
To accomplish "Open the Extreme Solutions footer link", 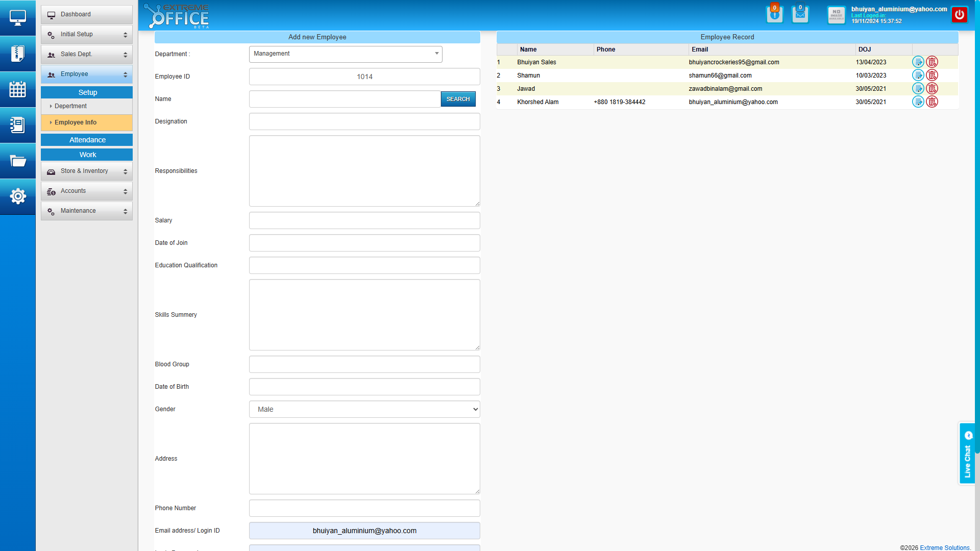I will pos(945,547).
